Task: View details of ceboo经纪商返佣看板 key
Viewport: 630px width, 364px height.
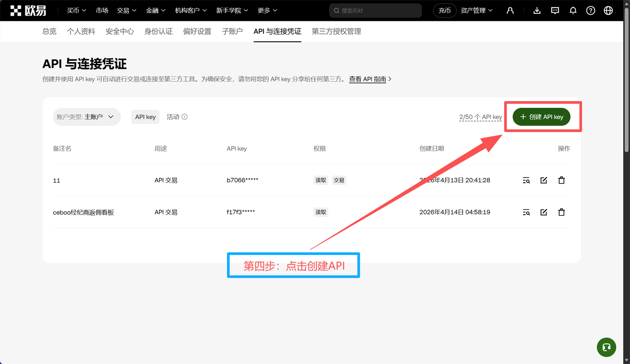Action: [526, 212]
